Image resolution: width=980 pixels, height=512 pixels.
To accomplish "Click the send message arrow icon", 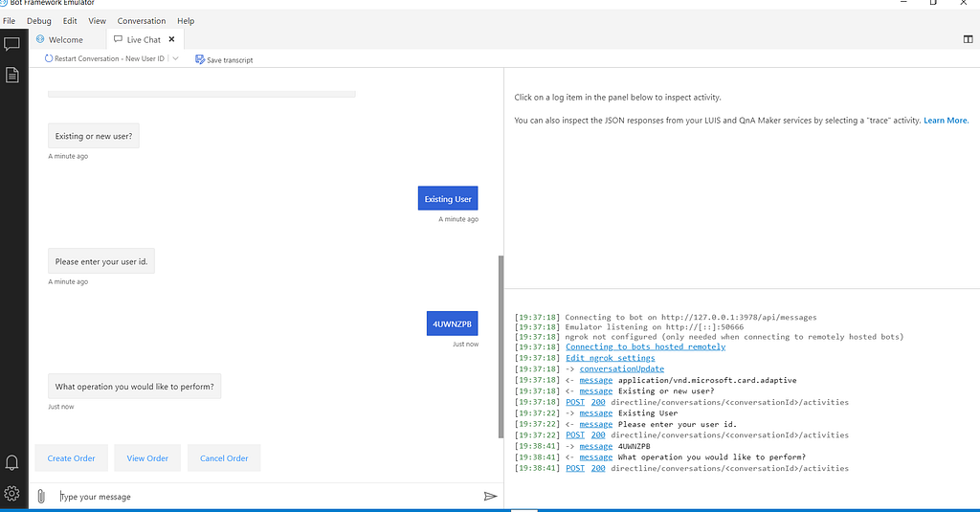I will (x=491, y=497).
